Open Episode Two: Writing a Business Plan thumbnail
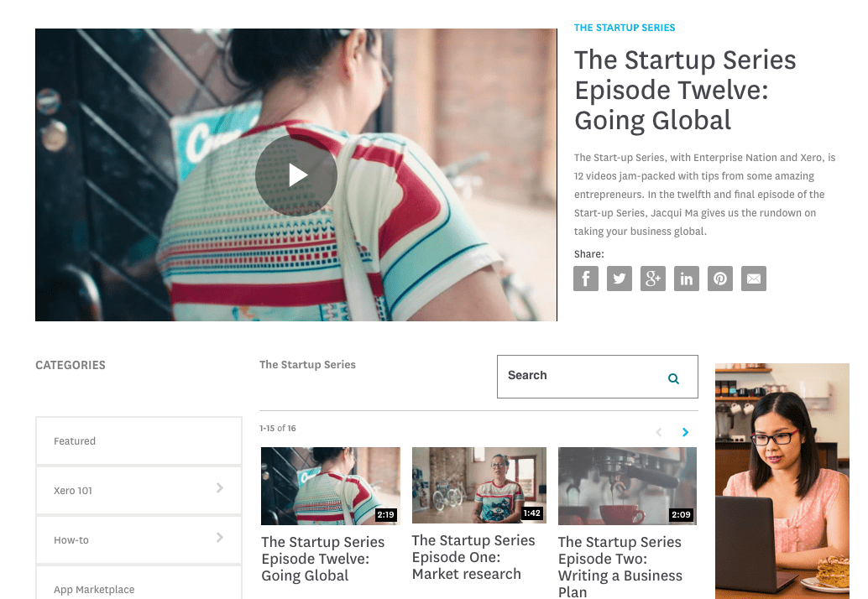 pyautogui.click(x=627, y=486)
